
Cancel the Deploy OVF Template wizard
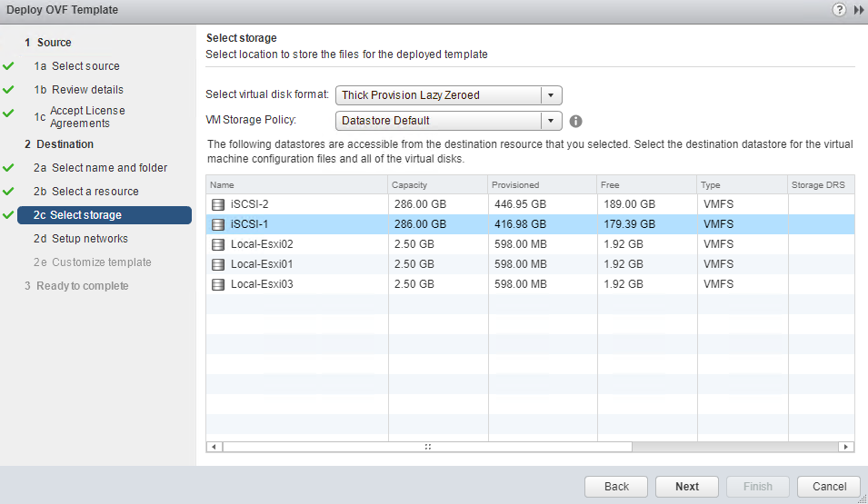pyautogui.click(x=828, y=486)
